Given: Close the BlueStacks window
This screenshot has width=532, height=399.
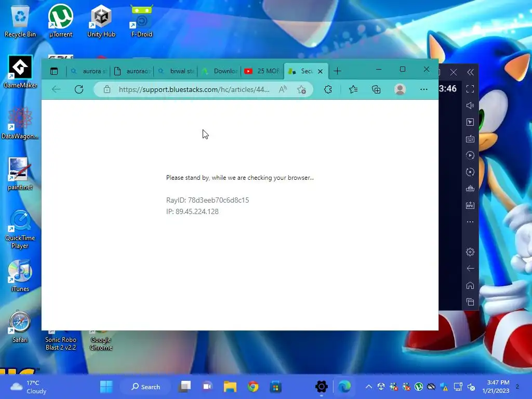Looking at the screenshot, I should coord(454,72).
